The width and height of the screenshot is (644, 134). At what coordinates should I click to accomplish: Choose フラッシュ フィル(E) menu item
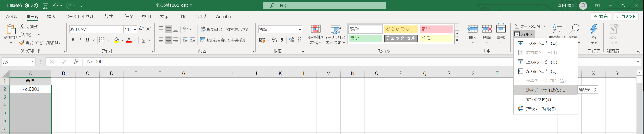pos(545,109)
